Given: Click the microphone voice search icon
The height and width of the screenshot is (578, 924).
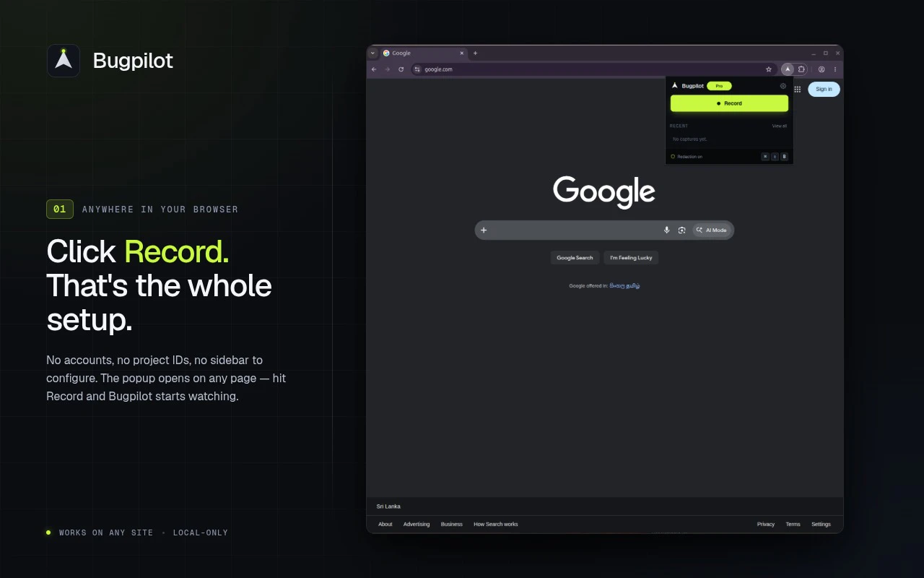Looking at the screenshot, I should point(667,230).
